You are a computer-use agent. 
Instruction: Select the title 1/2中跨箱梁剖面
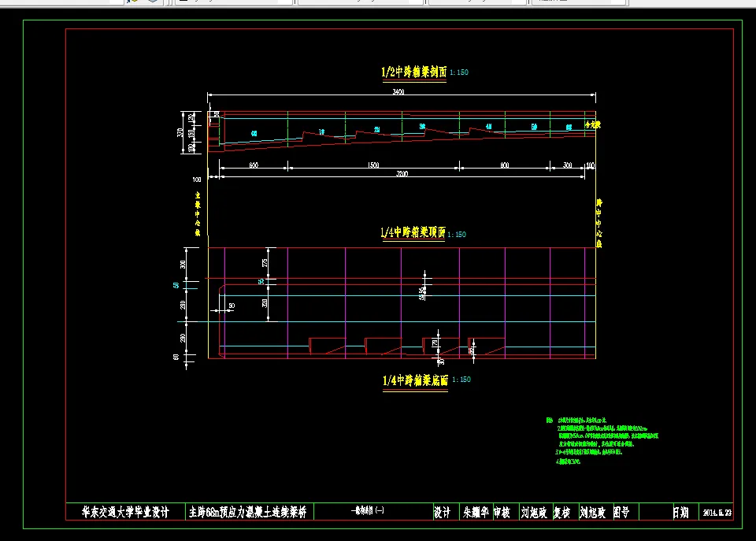[x=413, y=72]
